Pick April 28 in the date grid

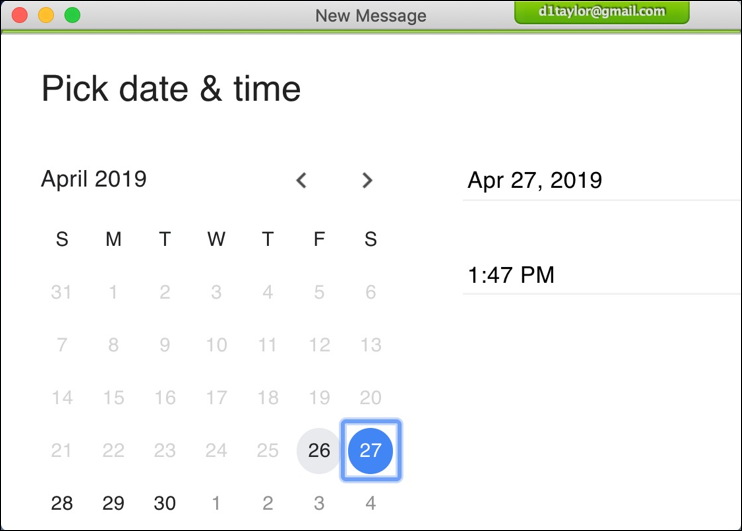click(x=62, y=503)
